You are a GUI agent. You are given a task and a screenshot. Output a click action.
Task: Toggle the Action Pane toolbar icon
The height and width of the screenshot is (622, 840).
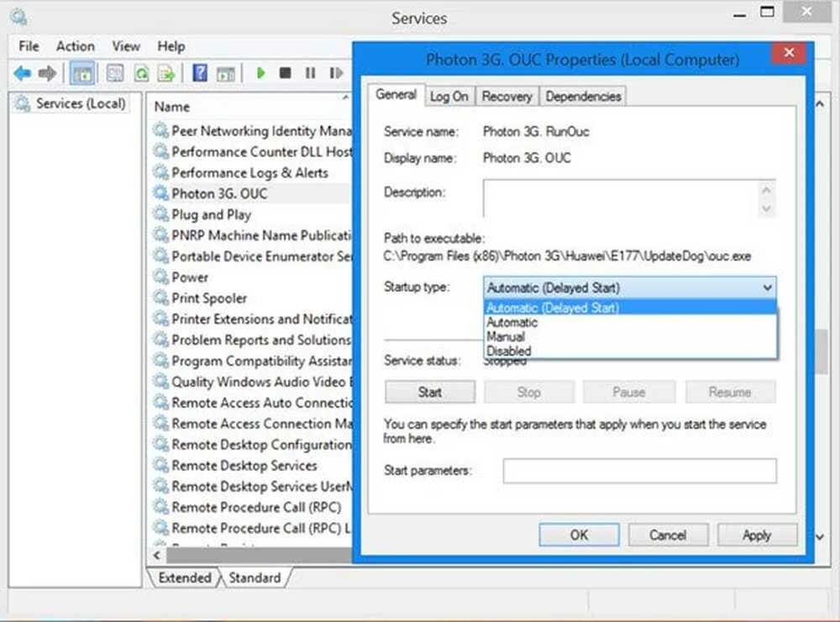[x=225, y=73]
